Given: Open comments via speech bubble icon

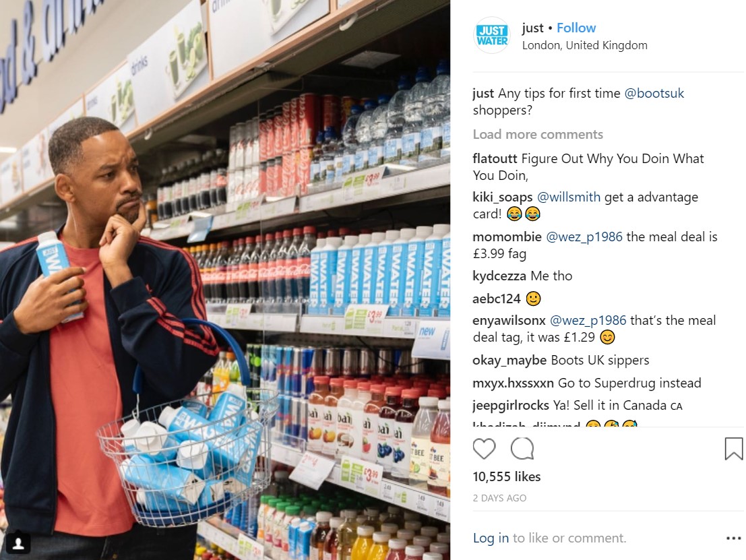Looking at the screenshot, I should [x=522, y=449].
